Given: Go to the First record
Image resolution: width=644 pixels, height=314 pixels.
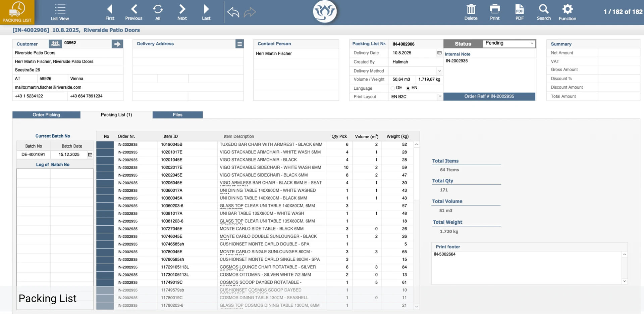Looking at the screenshot, I should (x=110, y=12).
